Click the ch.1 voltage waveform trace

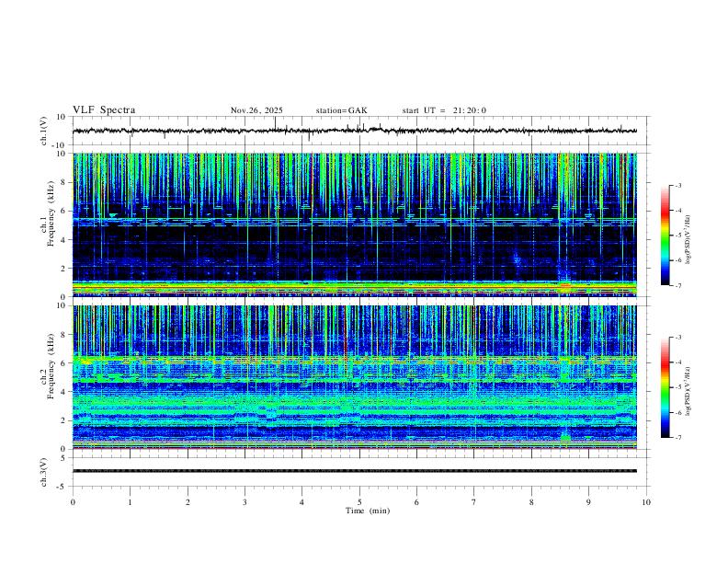[354, 131]
